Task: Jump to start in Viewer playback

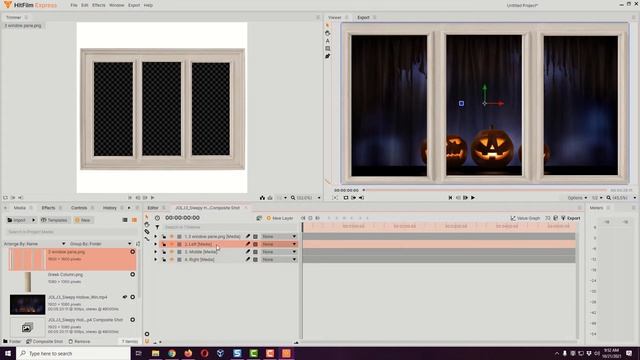Action: [450, 198]
